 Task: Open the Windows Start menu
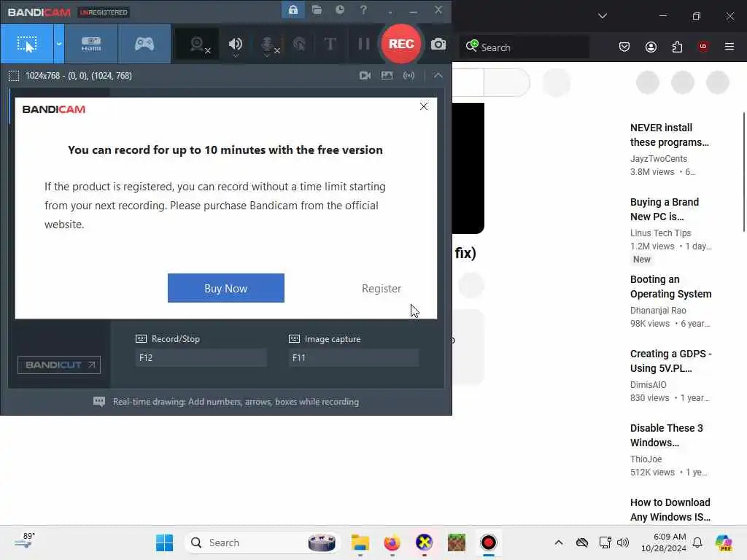pyautogui.click(x=165, y=542)
